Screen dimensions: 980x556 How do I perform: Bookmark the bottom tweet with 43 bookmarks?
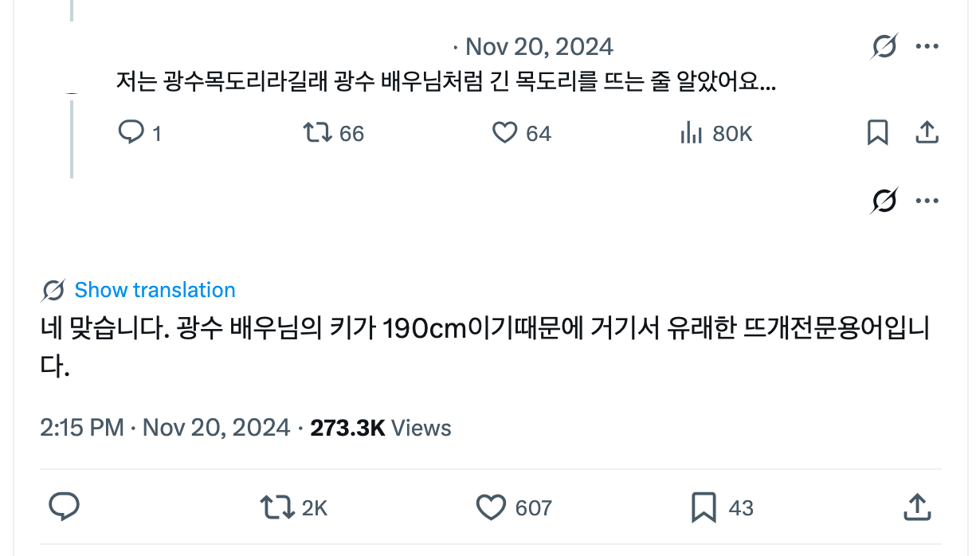[704, 507]
